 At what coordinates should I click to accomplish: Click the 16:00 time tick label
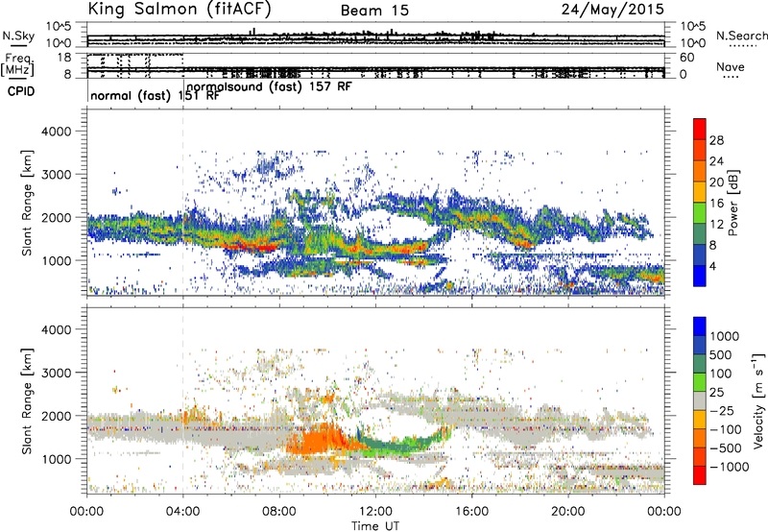coord(471,512)
